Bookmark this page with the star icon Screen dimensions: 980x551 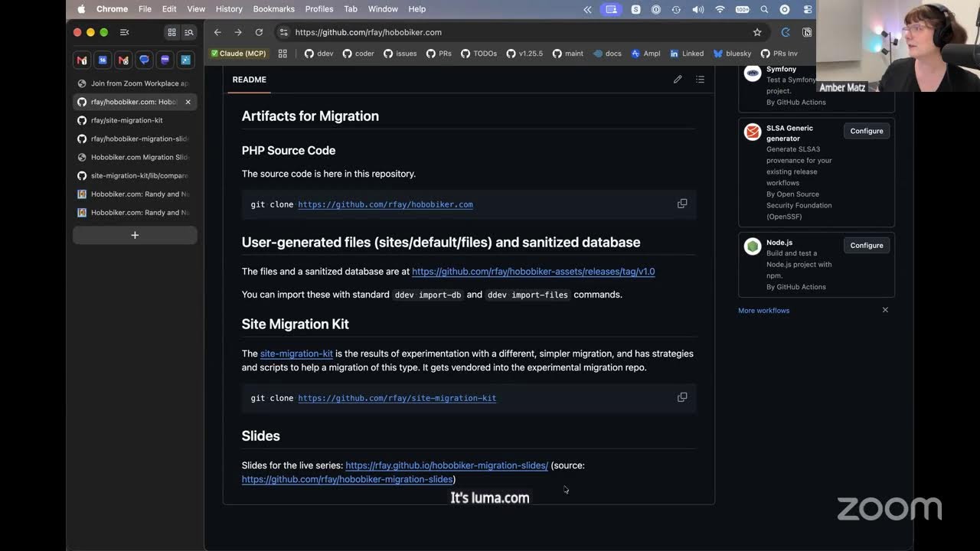[x=757, y=32]
